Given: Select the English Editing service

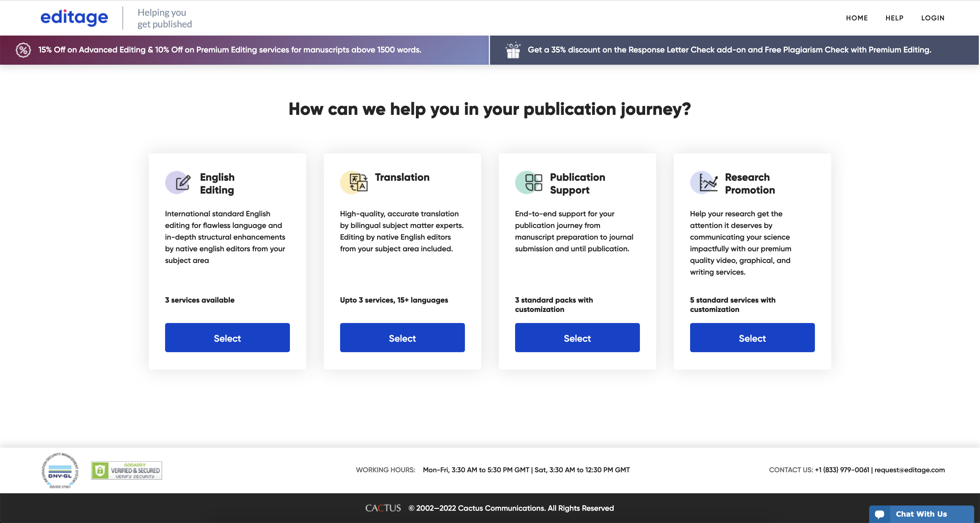Looking at the screenshot, I should coord(228,338).
